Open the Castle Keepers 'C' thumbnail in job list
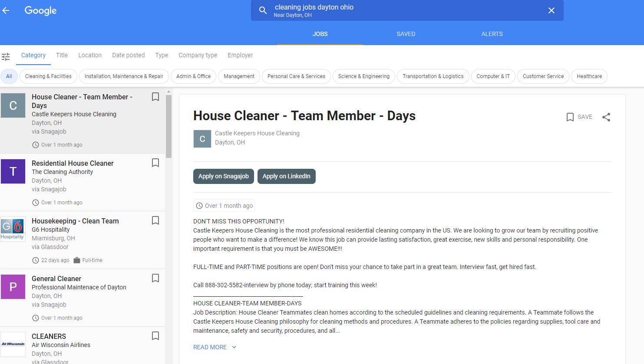Image resolution: width=644 pixels, height=364 pixels. click(13, 105)
